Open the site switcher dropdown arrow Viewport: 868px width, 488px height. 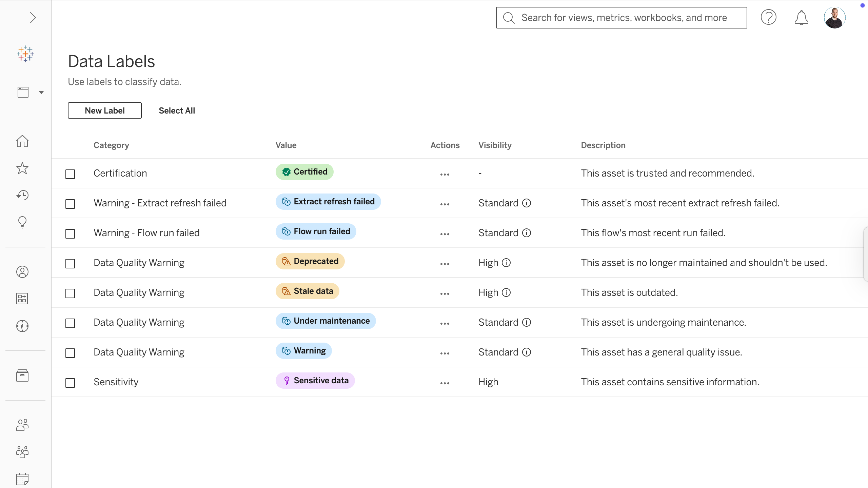pyautogui.click(x=41, y=92)
